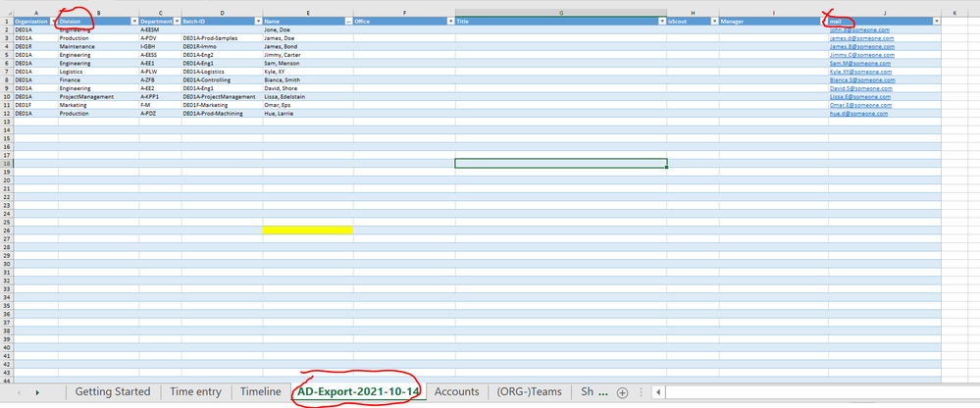Open the Organization column filter dropdown
980x408 pixels.
click(x=53, y=22)
